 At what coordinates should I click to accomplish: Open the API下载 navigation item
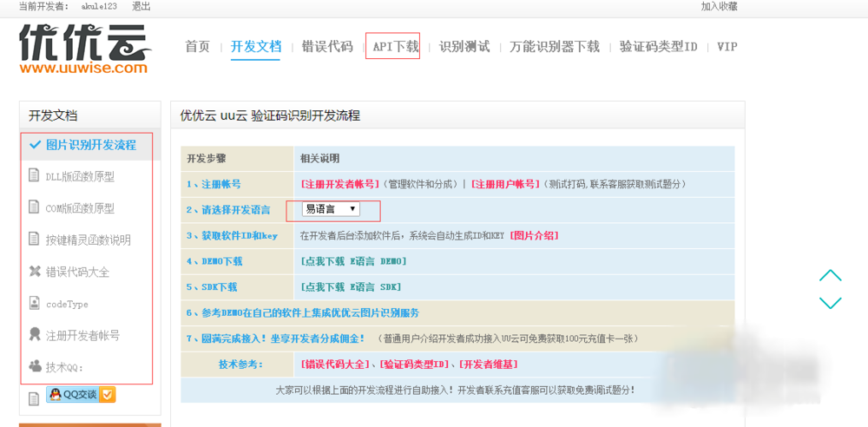coord(395,47)
